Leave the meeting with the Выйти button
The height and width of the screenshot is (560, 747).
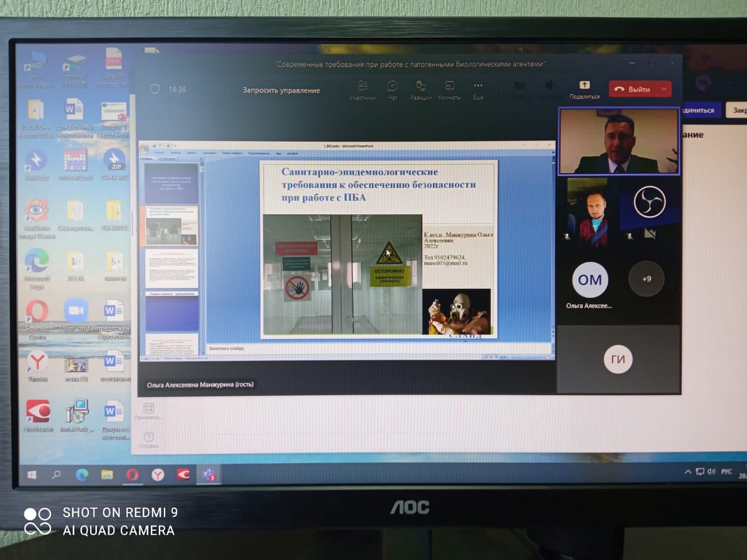632,89
